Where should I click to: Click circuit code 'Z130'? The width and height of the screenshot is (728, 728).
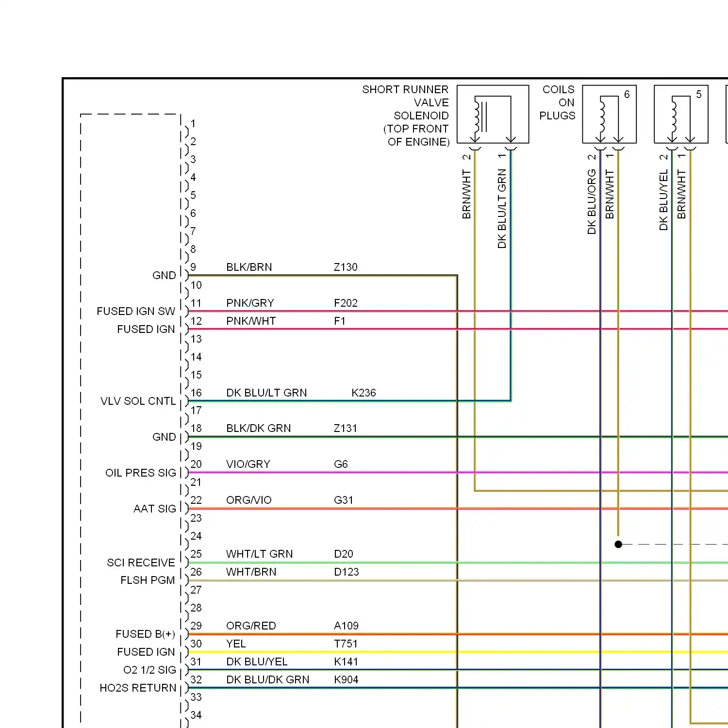click(346, 267)
